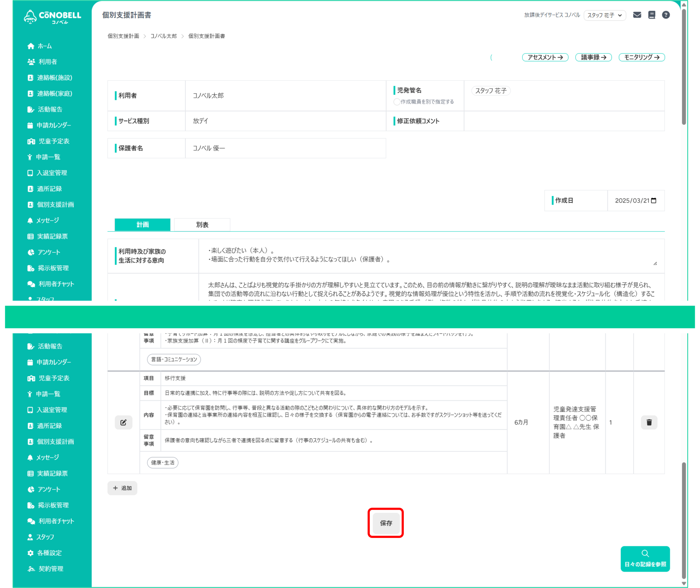
Task: Open 各種設定 above 契約管理
Action: pyautogui.click(x=45, y=553)
